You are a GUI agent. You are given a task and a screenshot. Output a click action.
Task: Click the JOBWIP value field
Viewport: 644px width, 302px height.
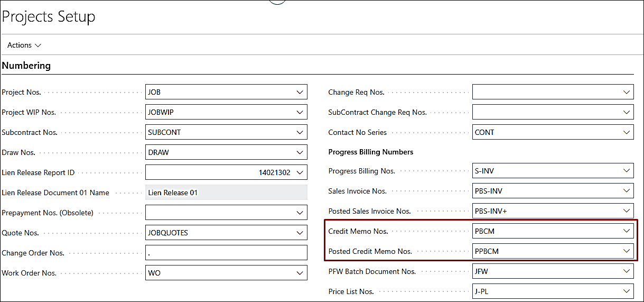pos(226,112)
